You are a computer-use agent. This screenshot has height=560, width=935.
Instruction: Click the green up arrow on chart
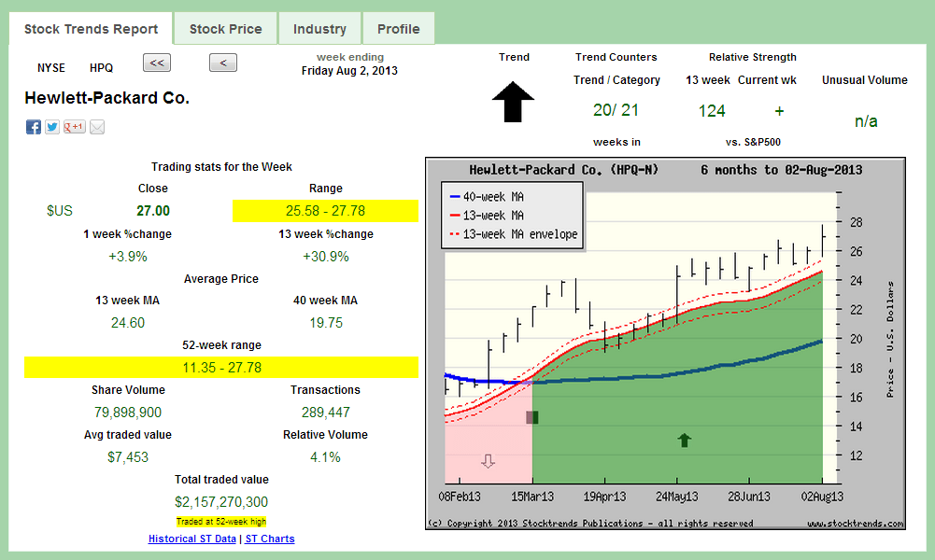click(x=684, y=441)
